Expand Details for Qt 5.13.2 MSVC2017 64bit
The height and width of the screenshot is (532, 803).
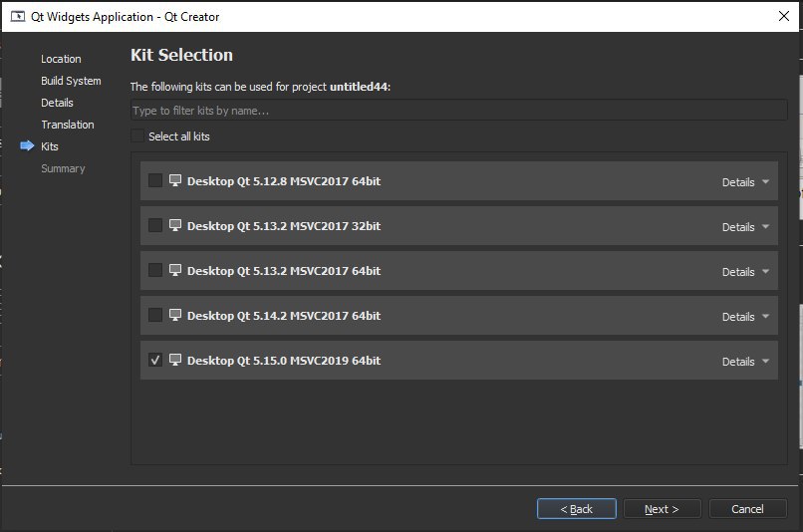pos(745,272)
